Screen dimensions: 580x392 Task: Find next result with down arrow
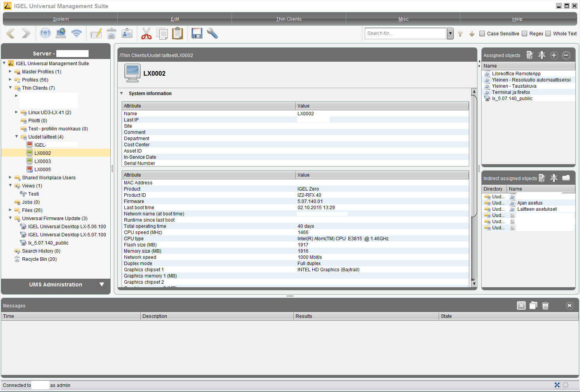point(472,34)
